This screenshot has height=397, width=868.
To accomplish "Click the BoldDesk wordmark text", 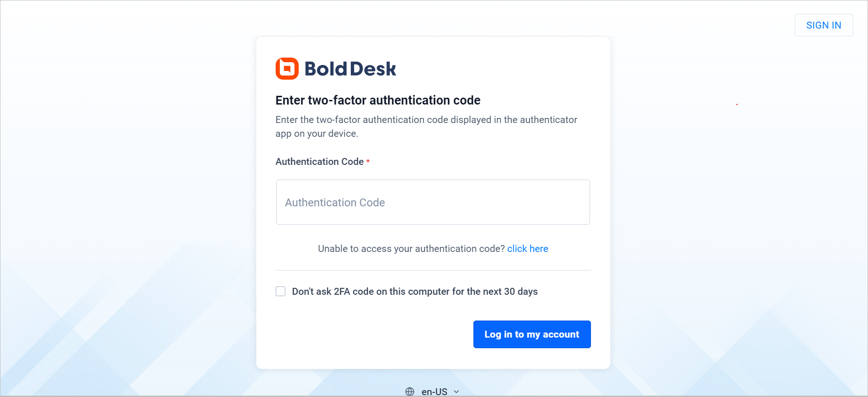I will coord(350,69).
